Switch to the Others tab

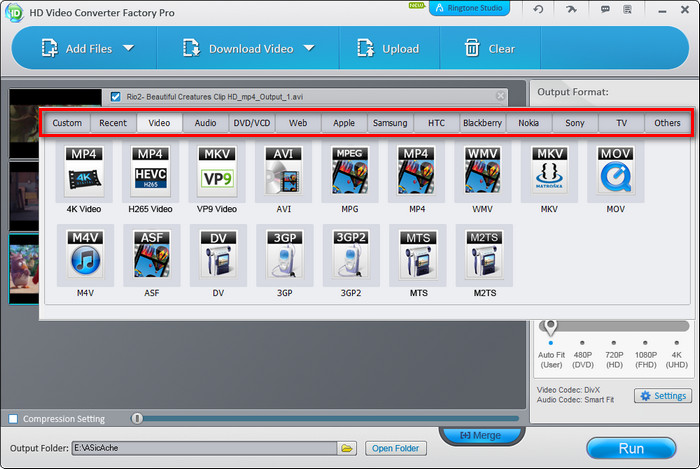tap(667, 123)
